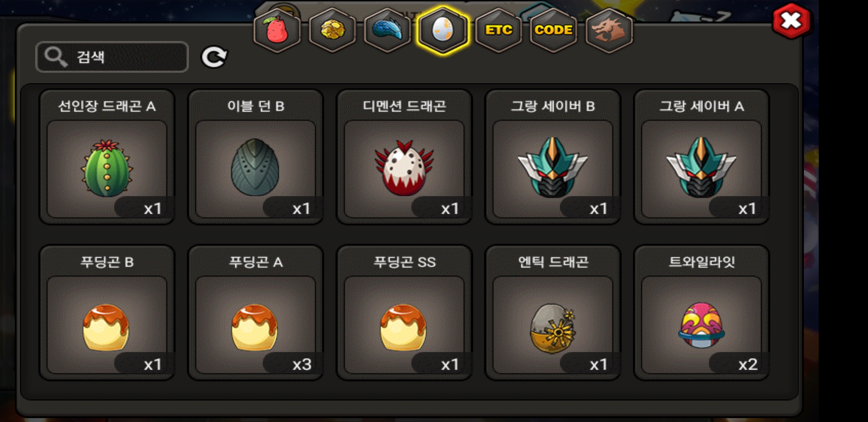The image size is (868, 422).
Task: Close the inventory with red X
Action: click(x=791, y=21)
